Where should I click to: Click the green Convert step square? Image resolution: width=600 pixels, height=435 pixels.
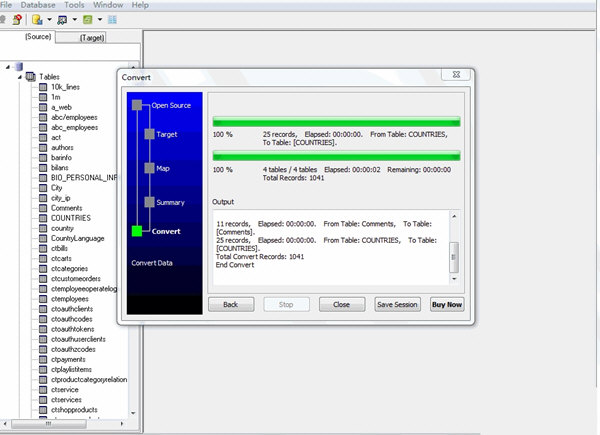coord(137,231)
